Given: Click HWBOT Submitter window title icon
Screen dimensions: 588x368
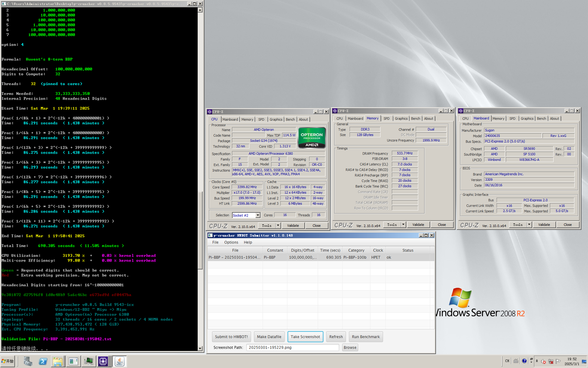Looking at the screenshot, I should 210,235.
